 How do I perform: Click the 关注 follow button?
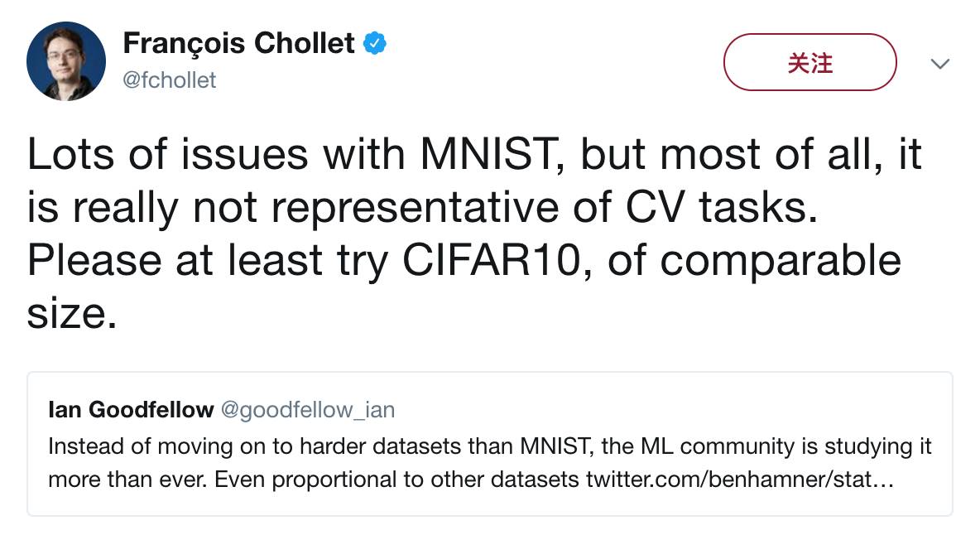tap(809, 62)
